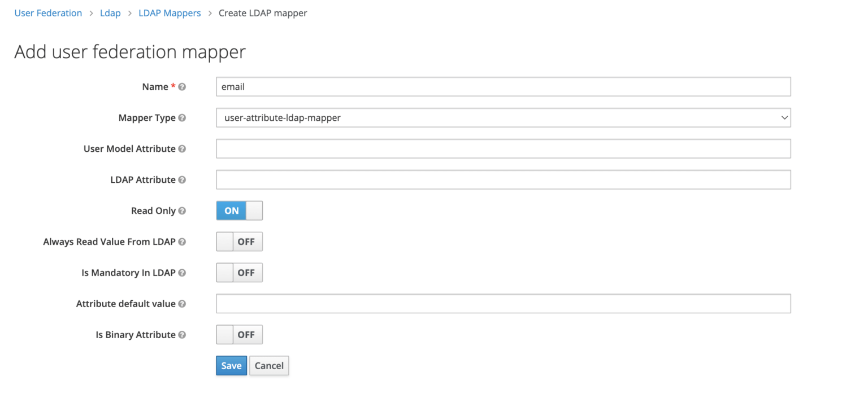Show help for Attribute default value
Viewport: 868px width, 403px height.
coord(182,303)
